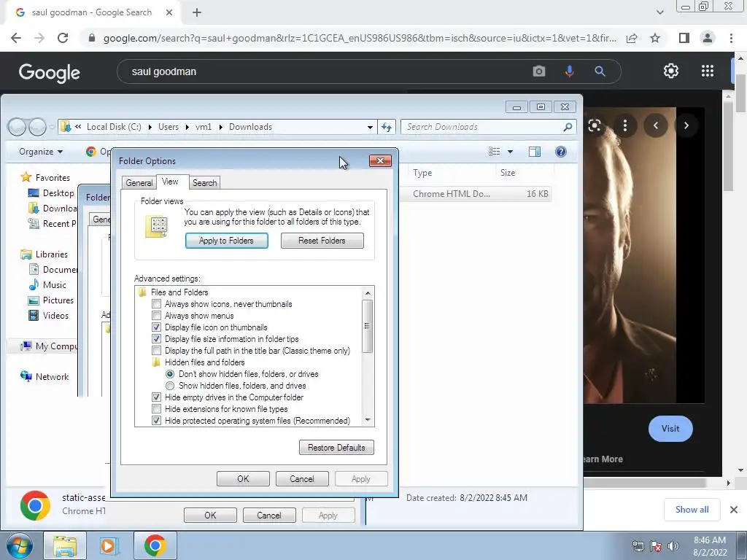Select the View tab in Folder Options

tap(170, 182)
